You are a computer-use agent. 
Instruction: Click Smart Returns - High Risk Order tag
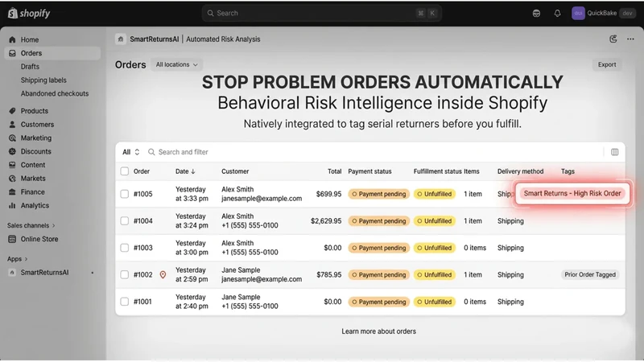pyautogui.click(x=572, y=193)
